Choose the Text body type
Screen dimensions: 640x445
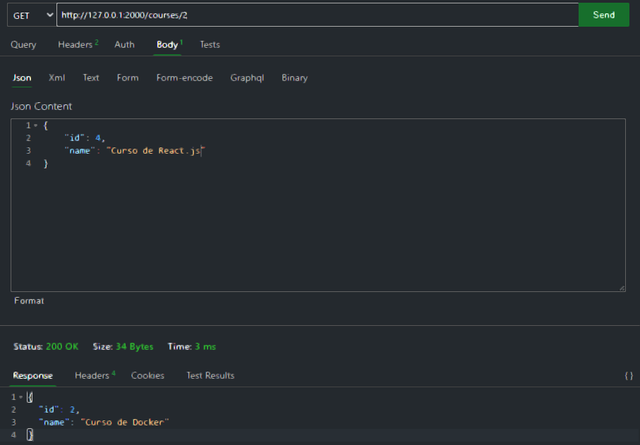pos(91,78)
